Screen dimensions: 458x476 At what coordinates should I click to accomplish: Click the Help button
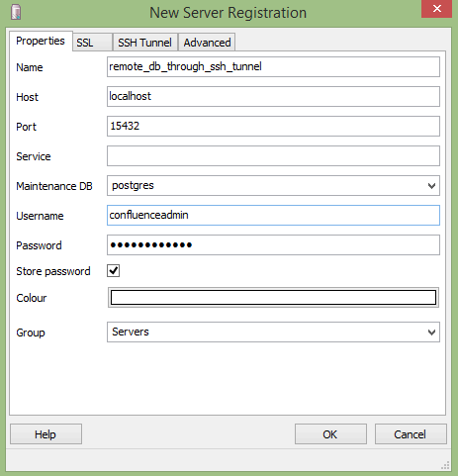point(46,434)
